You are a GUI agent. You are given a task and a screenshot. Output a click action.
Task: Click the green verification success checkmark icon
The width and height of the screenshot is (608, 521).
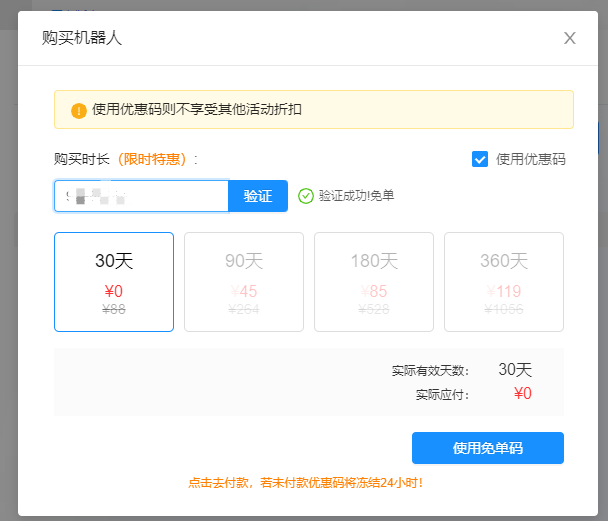[306, 196]
